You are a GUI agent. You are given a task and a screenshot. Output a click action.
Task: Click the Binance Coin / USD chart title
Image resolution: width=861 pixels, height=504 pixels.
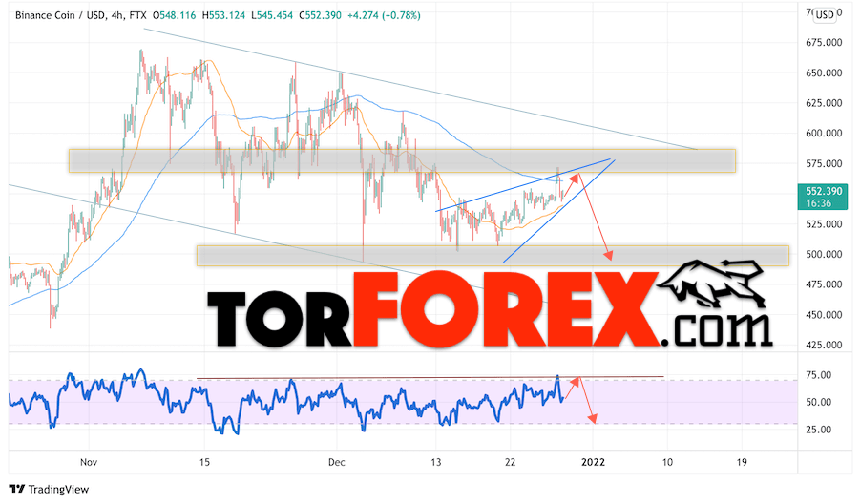(x=69, y=15)
